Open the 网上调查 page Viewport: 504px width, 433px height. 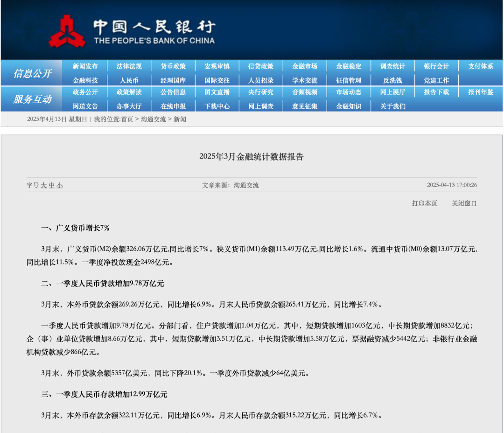[260, 106]
